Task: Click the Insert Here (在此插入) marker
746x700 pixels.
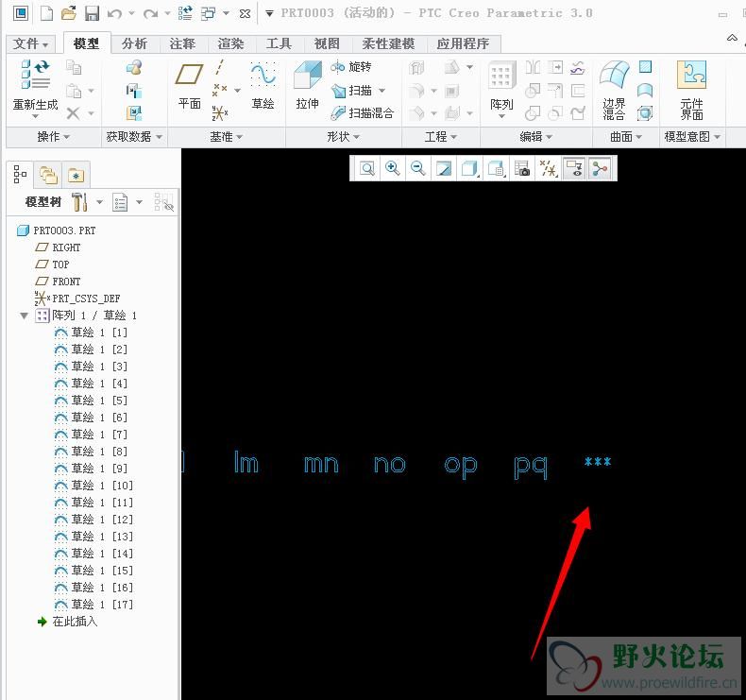Action: click(68, 622)
